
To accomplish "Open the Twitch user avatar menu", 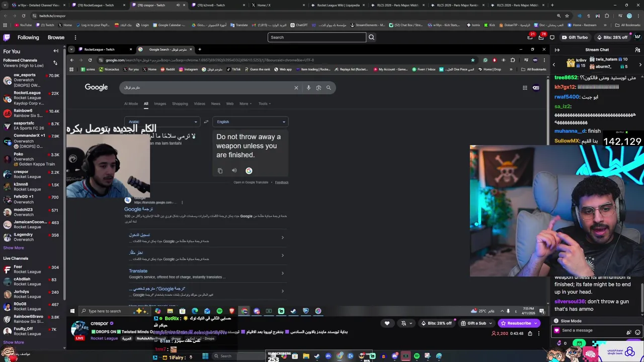I will [x=638, y=37].
